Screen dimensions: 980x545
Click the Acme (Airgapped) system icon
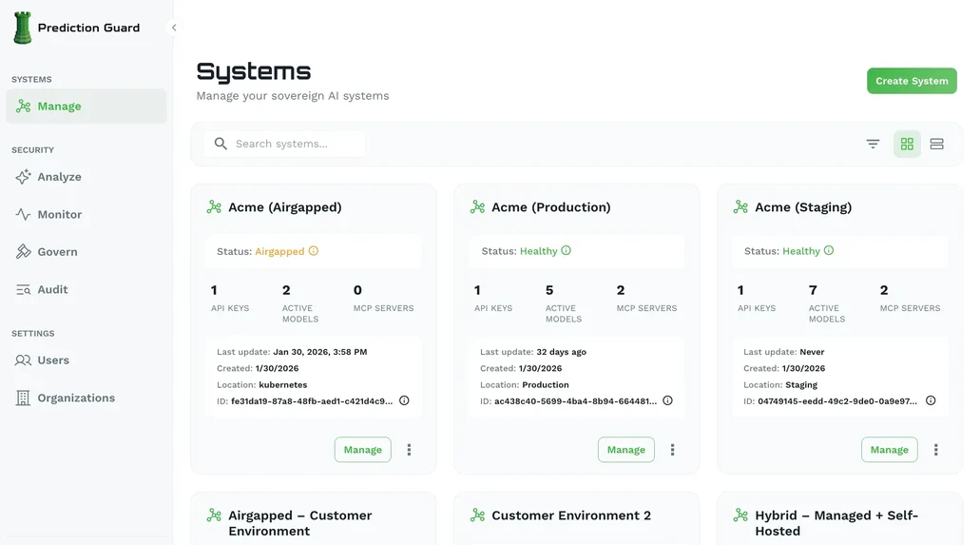(x=215, y=207)
